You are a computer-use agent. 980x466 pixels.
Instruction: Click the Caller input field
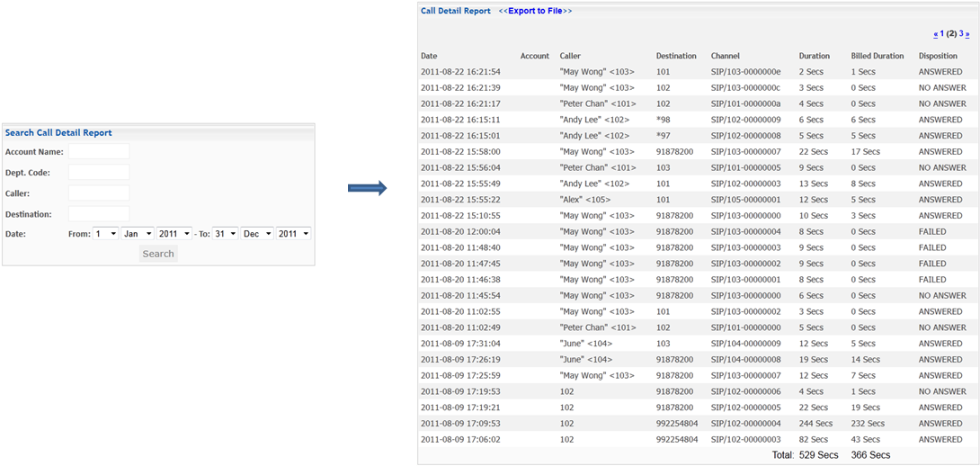(x=99, y=193)
